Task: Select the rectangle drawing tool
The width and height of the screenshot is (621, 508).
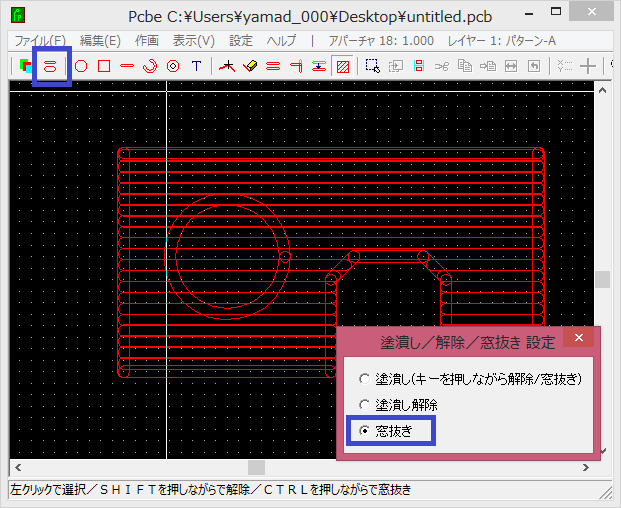Action: click(x=104, y=66)
